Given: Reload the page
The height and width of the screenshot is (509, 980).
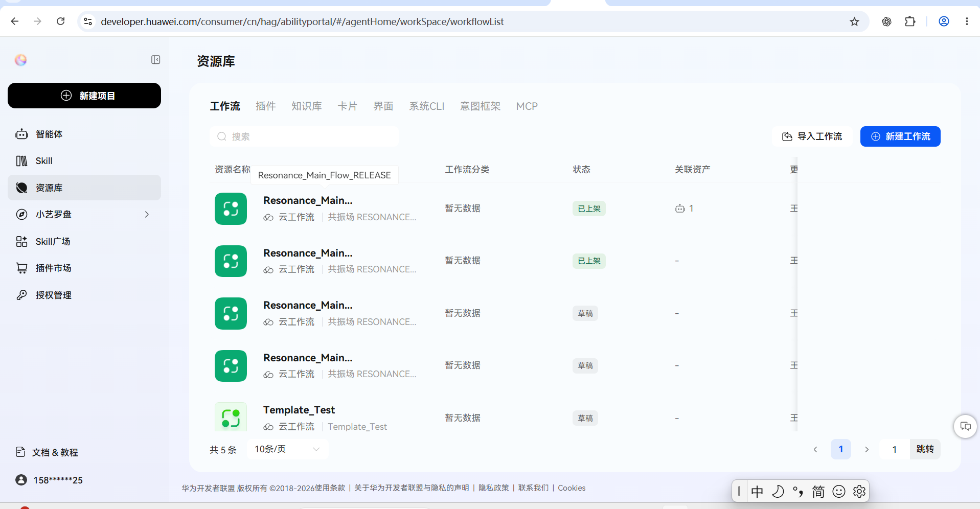Looking at the screenshot, I should point(60,21).
